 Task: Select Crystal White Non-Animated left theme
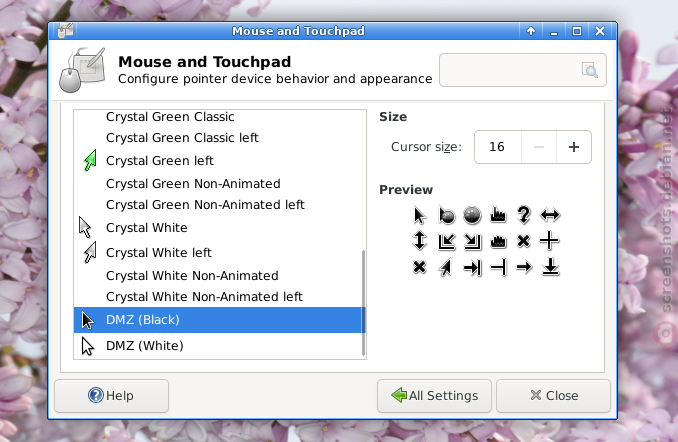point(219,297)
